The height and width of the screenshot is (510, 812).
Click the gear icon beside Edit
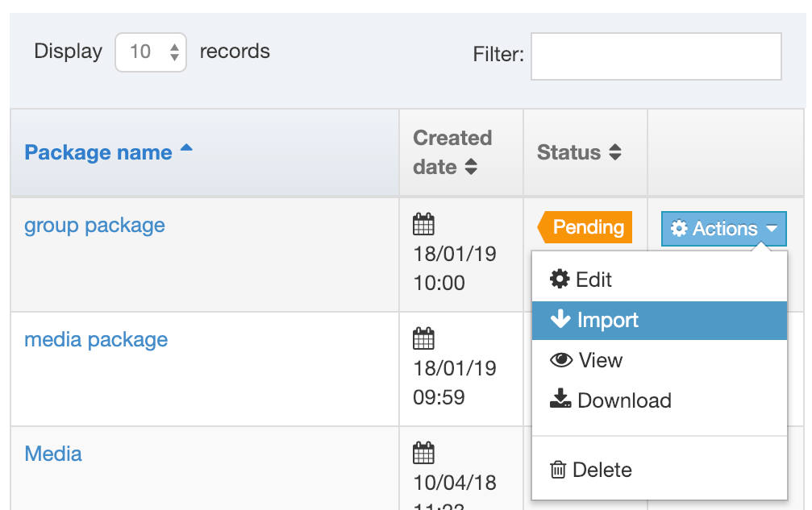(560, 280)
